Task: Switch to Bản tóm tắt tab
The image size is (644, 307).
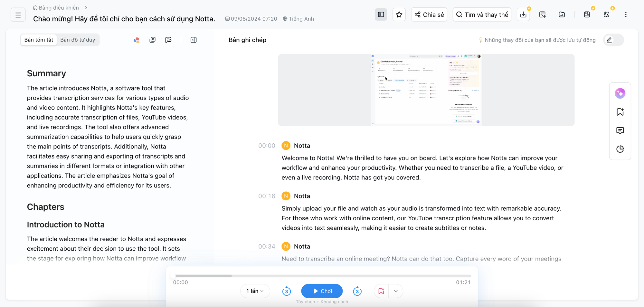Action: (39, 40)
